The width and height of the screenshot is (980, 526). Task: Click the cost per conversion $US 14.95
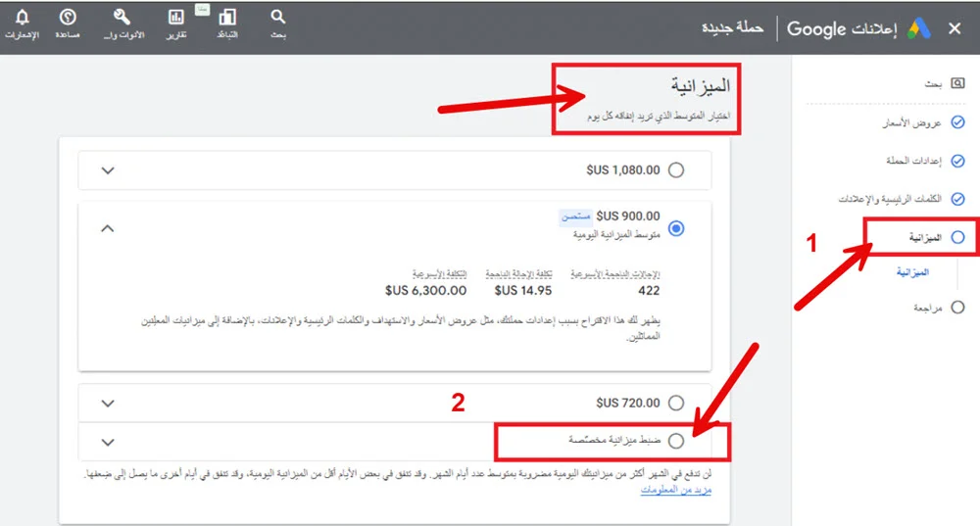523,291
